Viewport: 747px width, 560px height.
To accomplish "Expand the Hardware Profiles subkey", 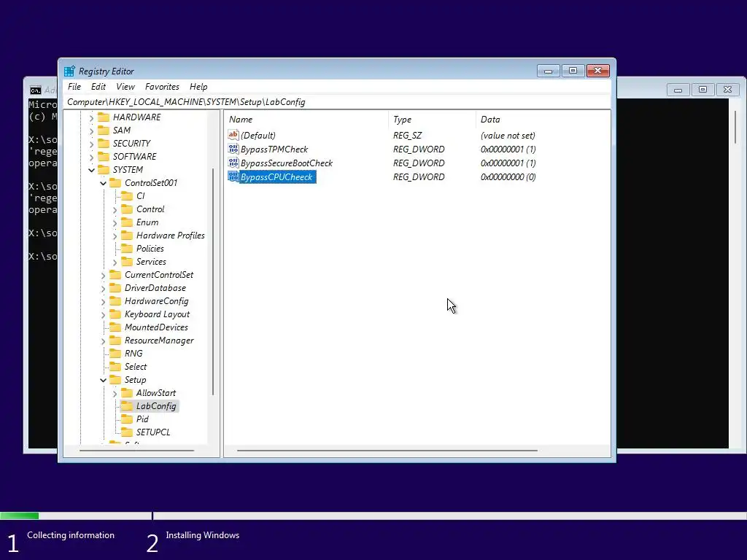I will click(x=115, y=236).
